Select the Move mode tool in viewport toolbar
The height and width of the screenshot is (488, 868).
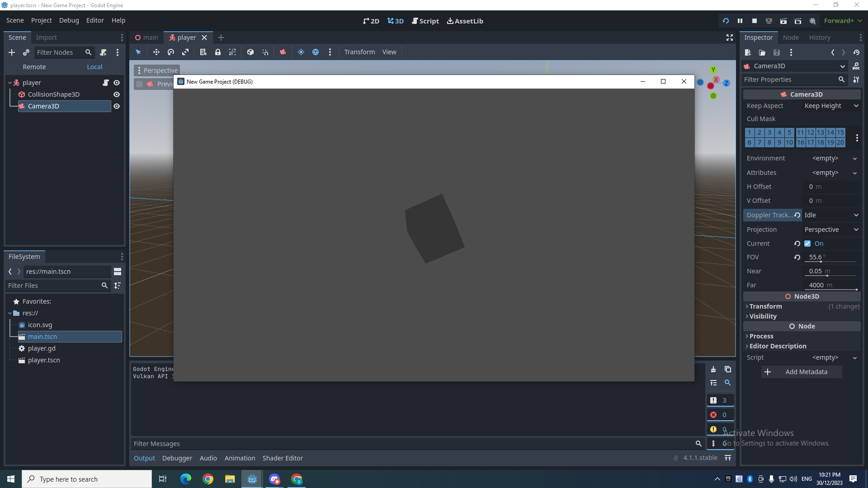click(156, 52)
